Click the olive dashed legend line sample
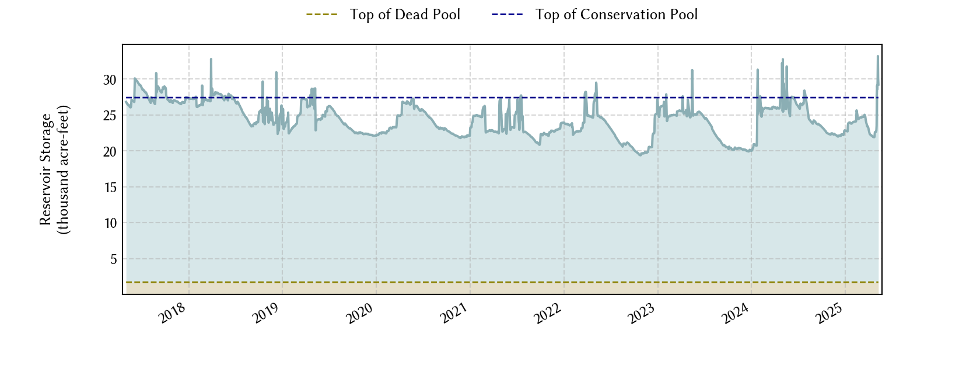This screenshot has width=980, height=368. tap(322, 15)
